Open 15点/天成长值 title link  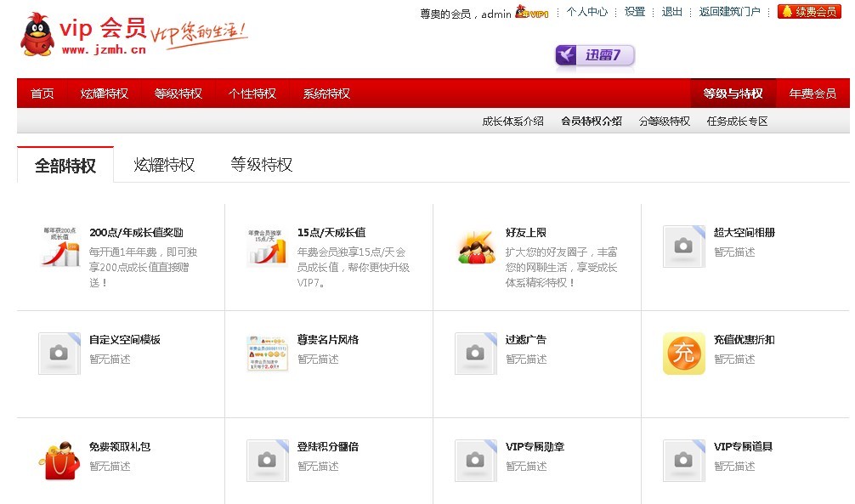point(331,232)
